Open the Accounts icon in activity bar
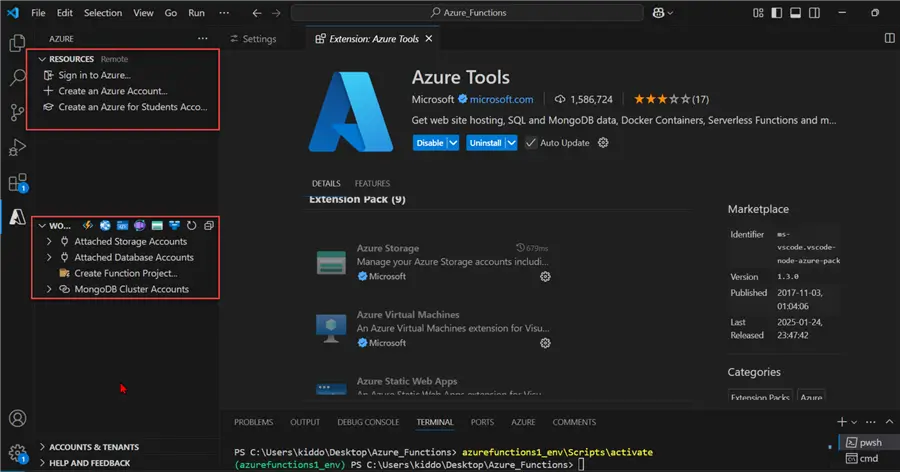Viewport: 900px width, 472px height. tap(17, 419)
